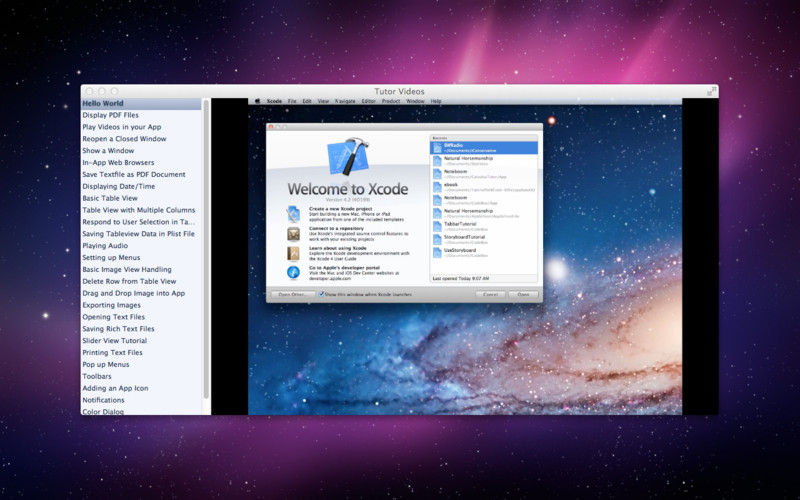Open the File menu in the video
800x500 pixels.
292,101
